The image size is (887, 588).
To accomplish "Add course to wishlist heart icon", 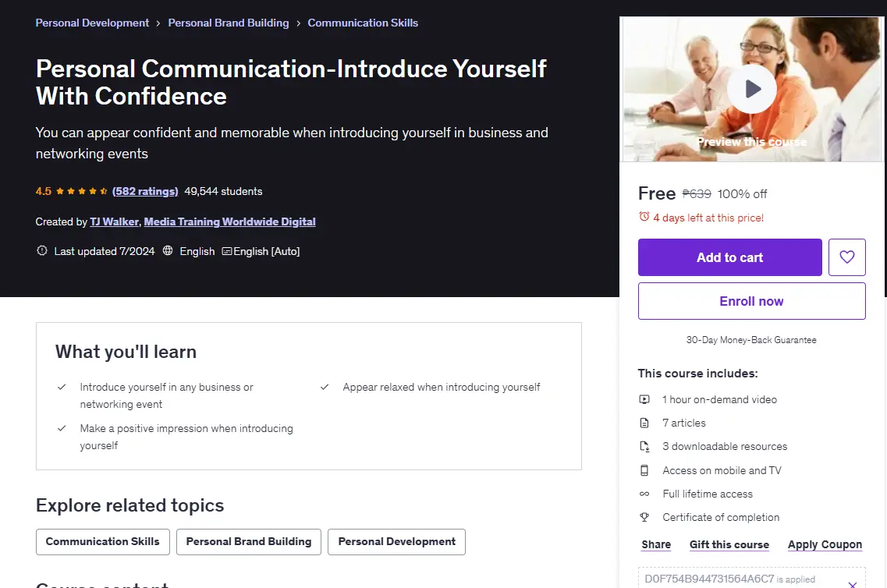I will (x=847, y=257).
